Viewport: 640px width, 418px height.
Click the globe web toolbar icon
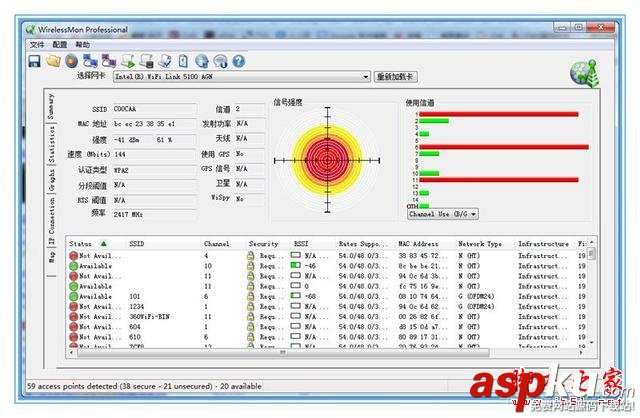(202, 61)
